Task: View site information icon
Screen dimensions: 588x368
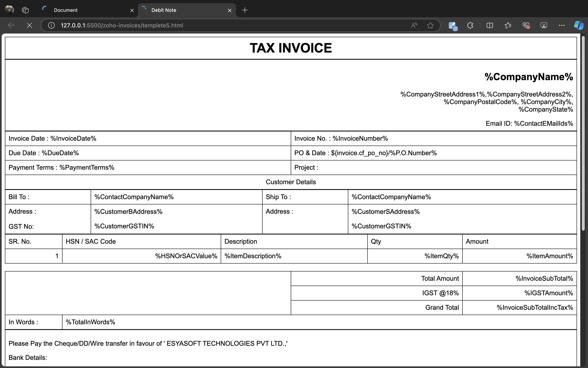Action: click(x=51, y=25)
